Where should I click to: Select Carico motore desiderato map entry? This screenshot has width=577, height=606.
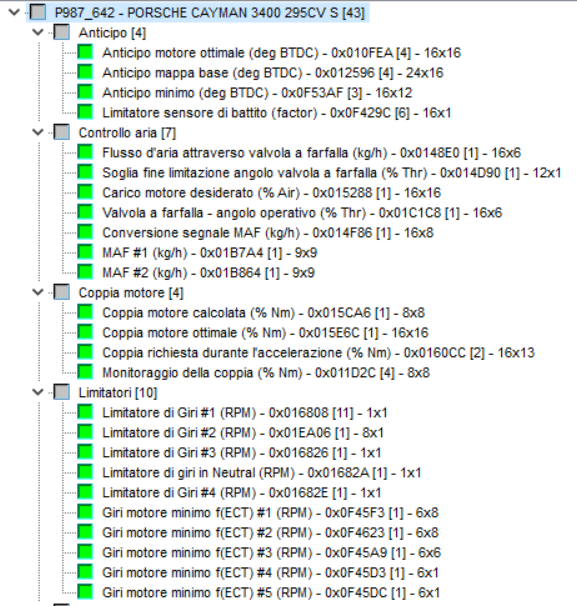click(x=271, y=192)
